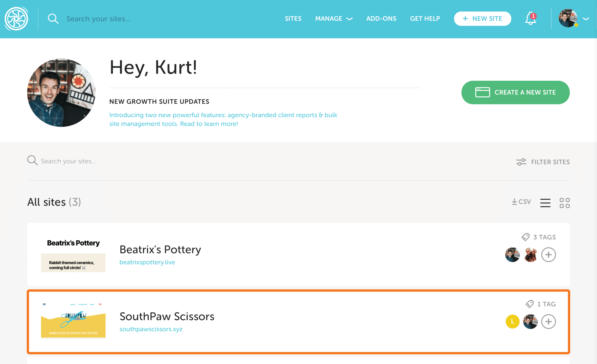The image size is (597, 364).
Task: Click the Filter Sites sliders icon
Action: point(521,162)
